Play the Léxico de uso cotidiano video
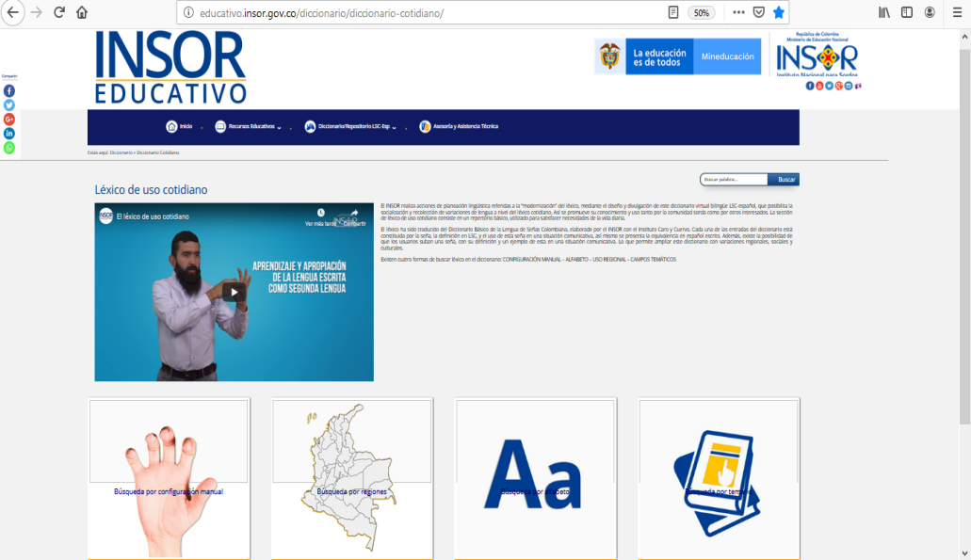The height and width of the screenshot is (560, 971). click(234, 292)
